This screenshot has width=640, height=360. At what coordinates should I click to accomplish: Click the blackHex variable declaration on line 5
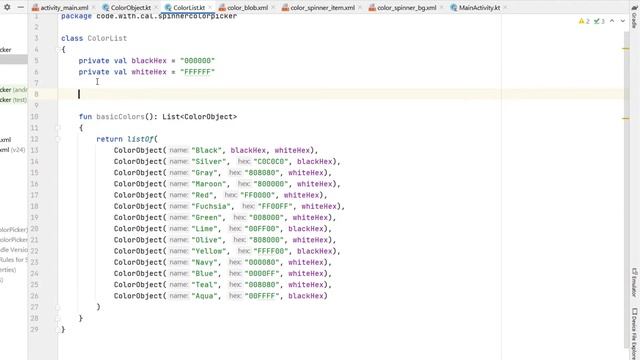tap(149, 61)
